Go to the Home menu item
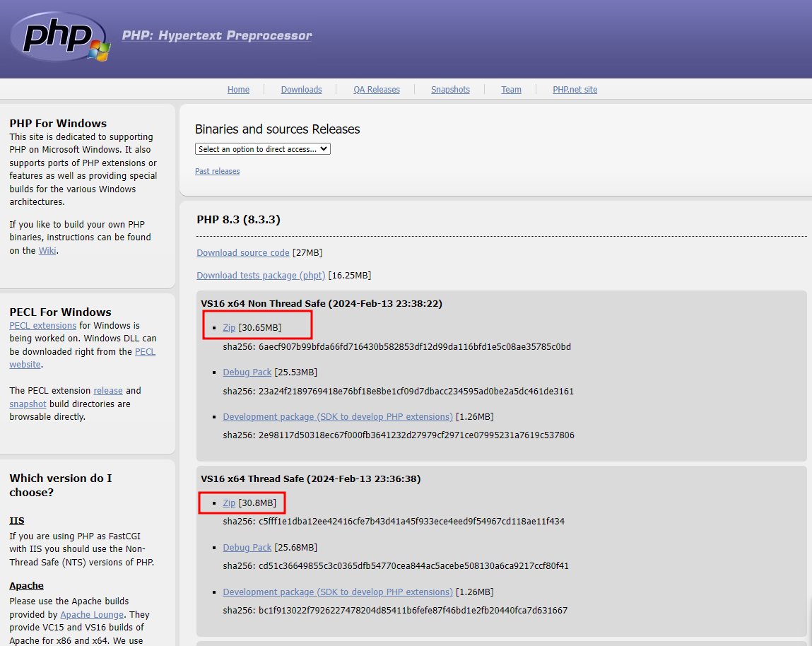Image resolution: width=812 pixels, height=646 pixels. [238, 90]
